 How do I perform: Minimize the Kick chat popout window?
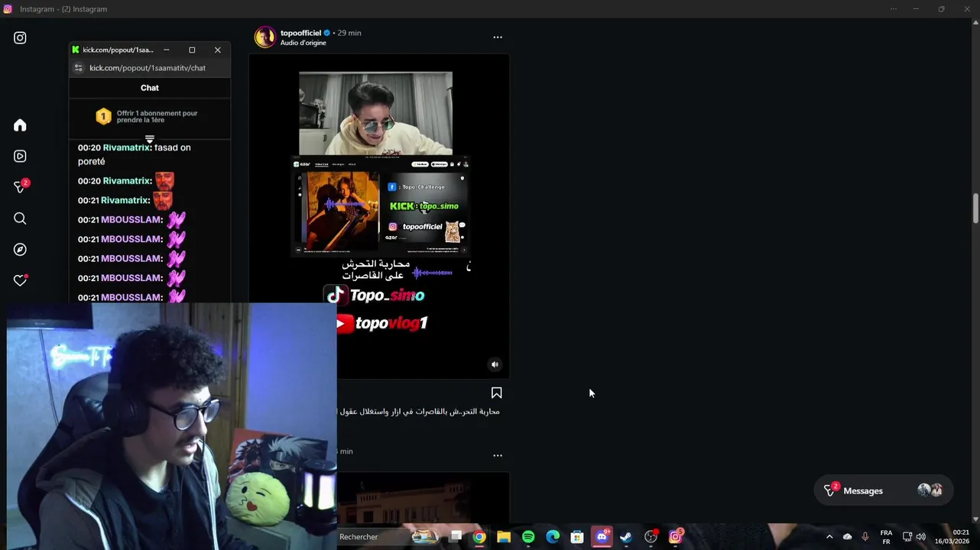[166, 50]
